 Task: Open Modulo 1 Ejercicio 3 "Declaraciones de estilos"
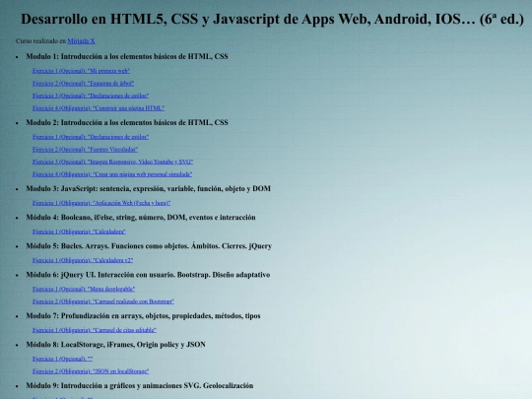point(91,96)
